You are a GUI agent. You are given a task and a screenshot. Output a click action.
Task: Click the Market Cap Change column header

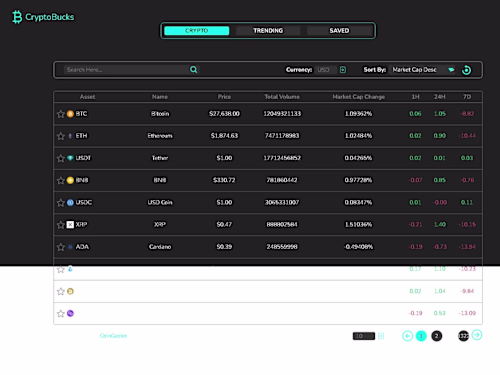point(359,97)
